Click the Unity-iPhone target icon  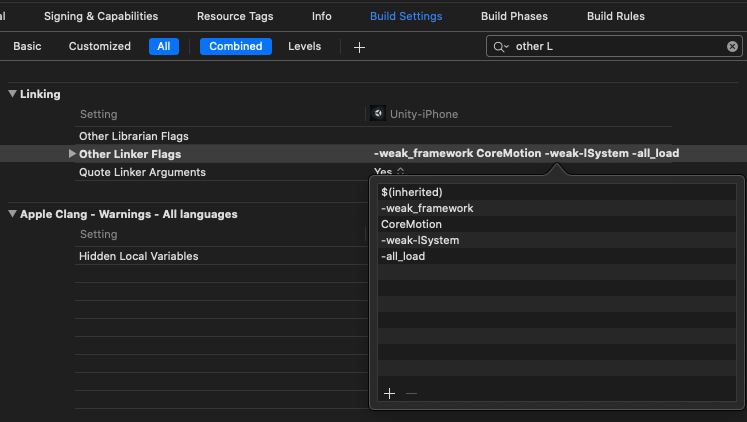377,114
